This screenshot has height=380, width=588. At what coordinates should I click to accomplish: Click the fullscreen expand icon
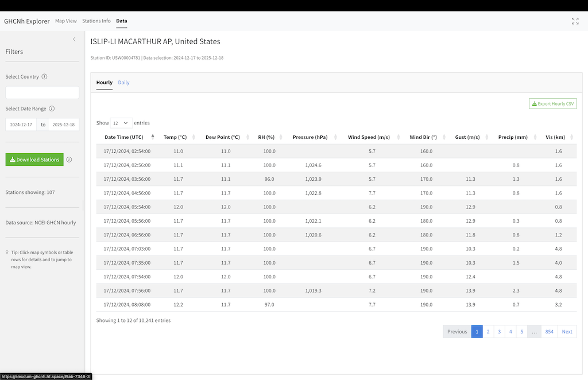(x=575, y=21)
